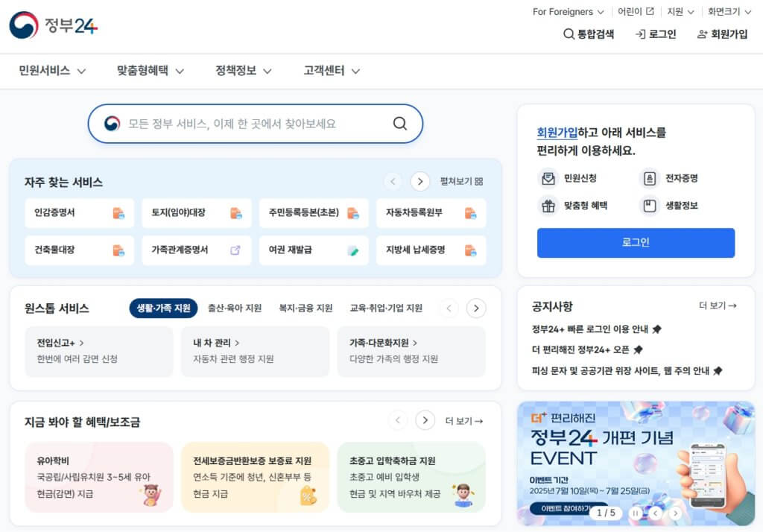The height and width of the screenshot is (532, 763).
Task: Open 가족·다문화지원 card
Action: 411,352
